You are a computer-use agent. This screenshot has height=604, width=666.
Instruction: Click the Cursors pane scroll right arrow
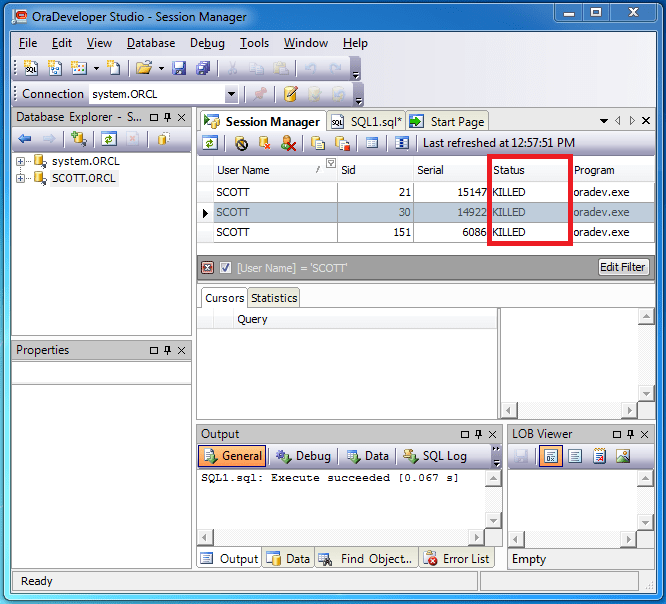tap(629, 410)
